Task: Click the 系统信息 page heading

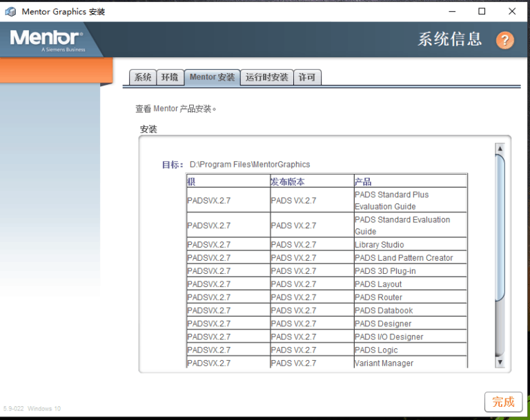Action: 449,39
